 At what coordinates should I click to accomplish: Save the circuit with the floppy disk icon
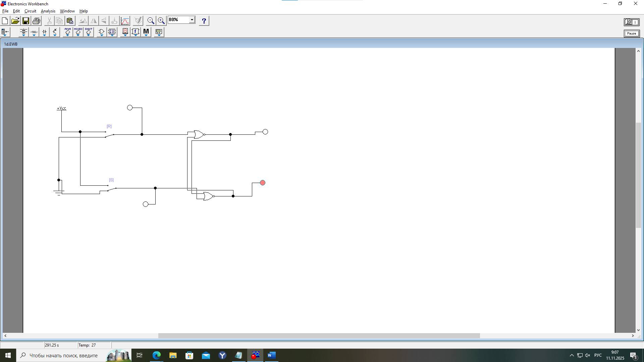click(x=26, y=21)
